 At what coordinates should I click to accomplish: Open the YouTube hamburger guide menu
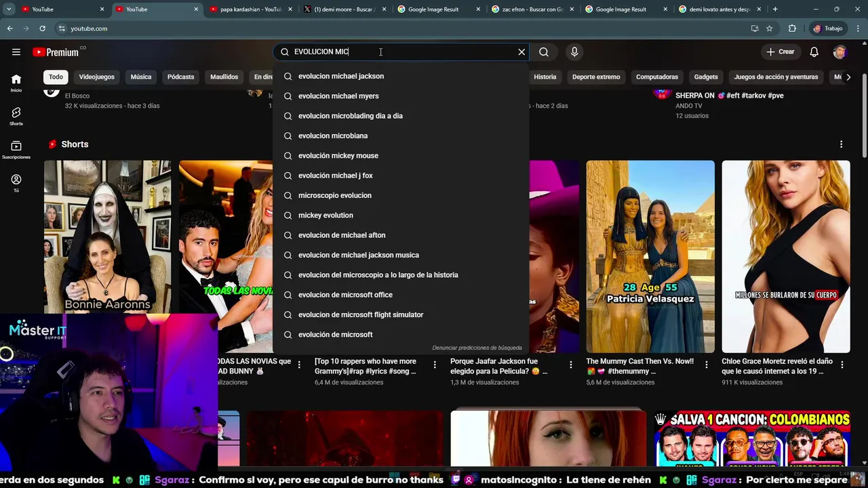coord(16,52)
